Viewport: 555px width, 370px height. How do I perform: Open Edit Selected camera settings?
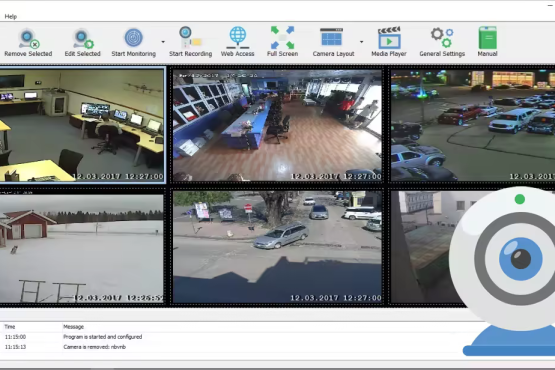pos(82,42)
